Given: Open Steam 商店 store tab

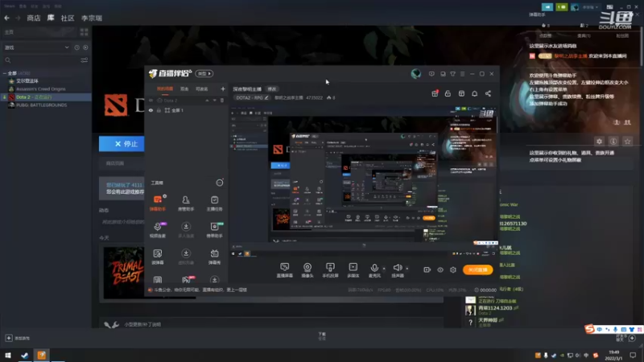Looking at the screenshot, I should pos(34,18).
